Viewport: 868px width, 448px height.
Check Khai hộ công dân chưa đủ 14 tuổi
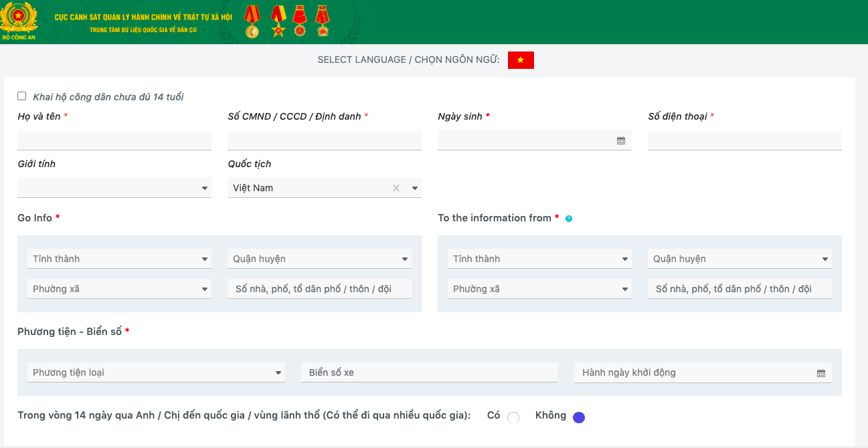point(22,96)
